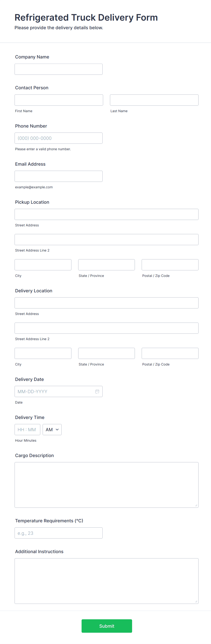Screen dimensions: 211x644
Task: Click the Additional Instructions text area
Action: pos(106,581)
